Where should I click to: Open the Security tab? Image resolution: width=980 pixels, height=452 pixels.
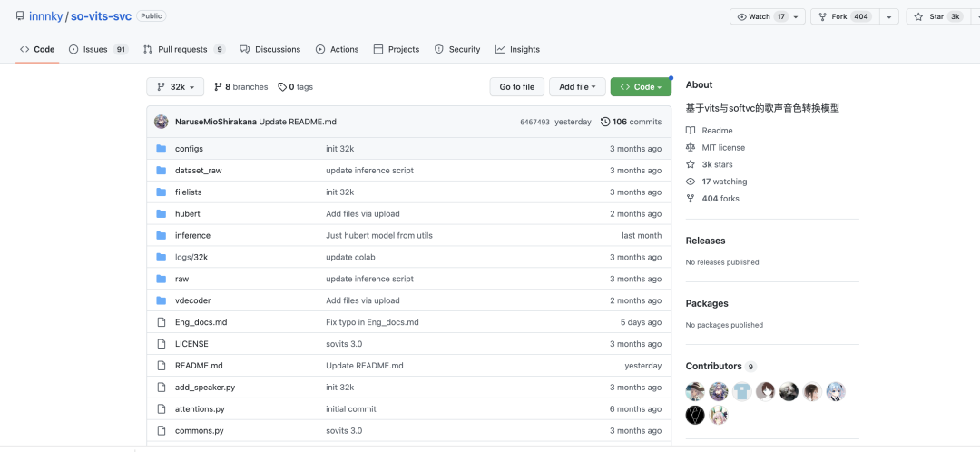pos(456,49)
